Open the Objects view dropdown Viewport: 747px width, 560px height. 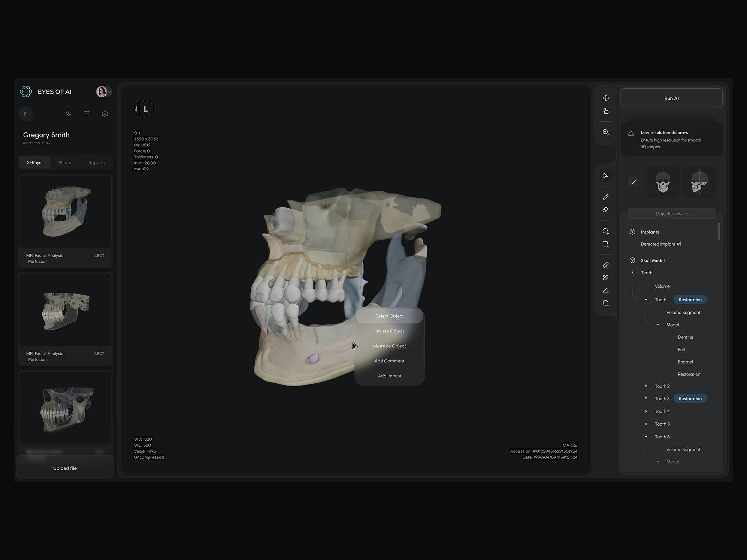[671, 214]
